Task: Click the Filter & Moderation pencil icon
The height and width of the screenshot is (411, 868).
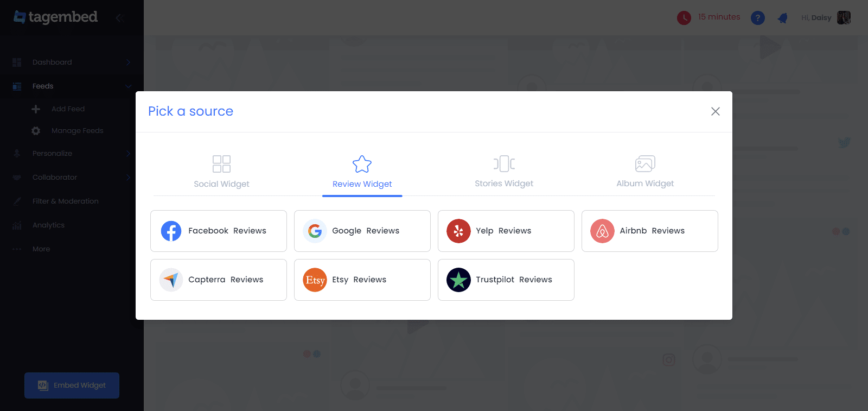Action: coord(17,201)
